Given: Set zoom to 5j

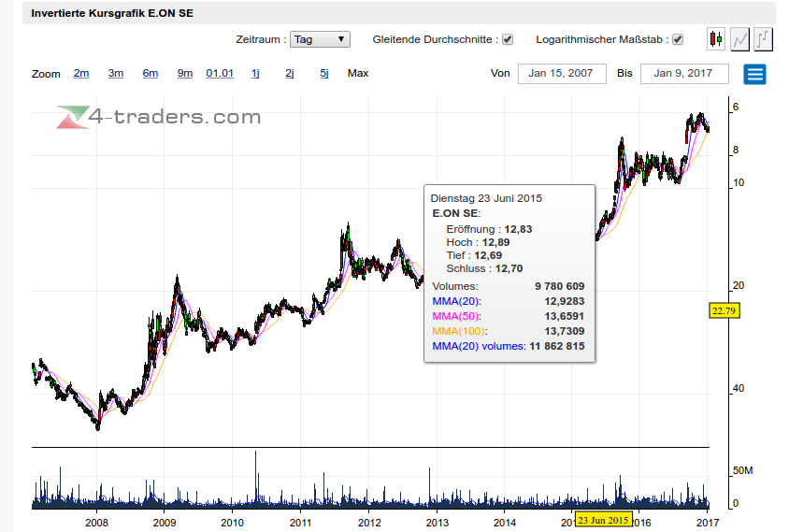Looking at the screenshot, I should [324, 73].
